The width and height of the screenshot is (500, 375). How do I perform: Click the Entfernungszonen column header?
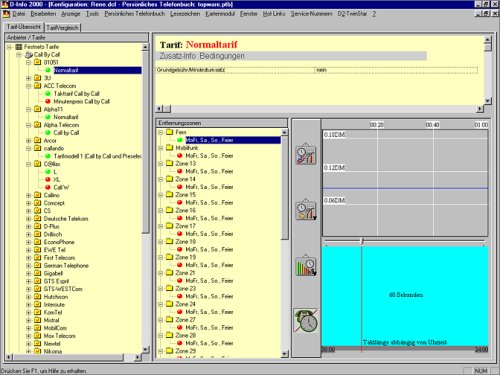pyautogui.click(x=221, y=123)
